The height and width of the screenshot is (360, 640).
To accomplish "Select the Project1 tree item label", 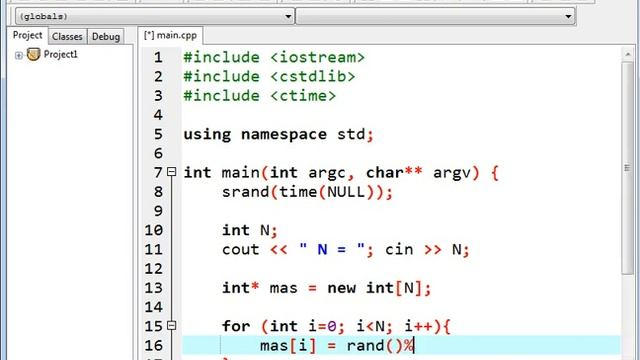I will click(x=60, y=54).
